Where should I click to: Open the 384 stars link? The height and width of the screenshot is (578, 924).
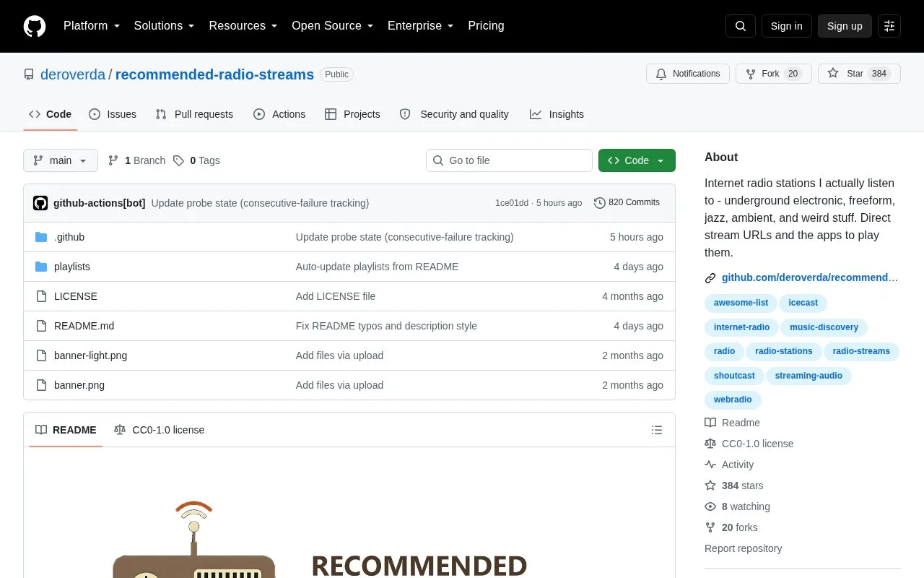pyautogui.click(x=734, y=486)
